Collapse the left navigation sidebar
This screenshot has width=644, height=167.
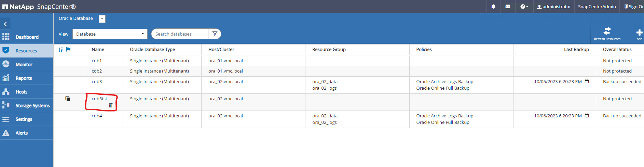click(x=5, y=24)
